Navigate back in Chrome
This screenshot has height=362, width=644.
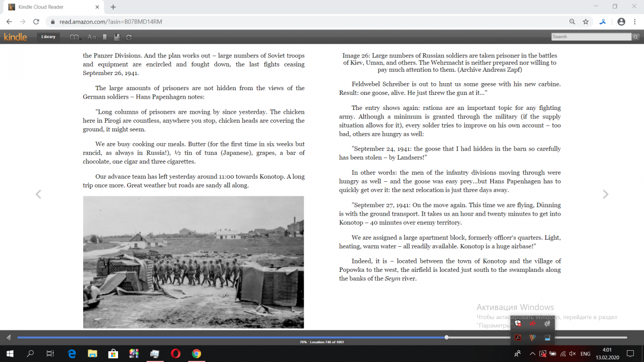(x=9, y=22)
